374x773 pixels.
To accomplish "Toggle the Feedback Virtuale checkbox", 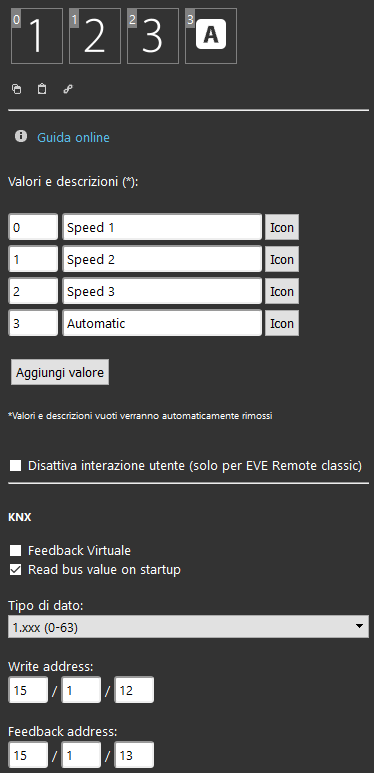I will click(x=16, y=550).
